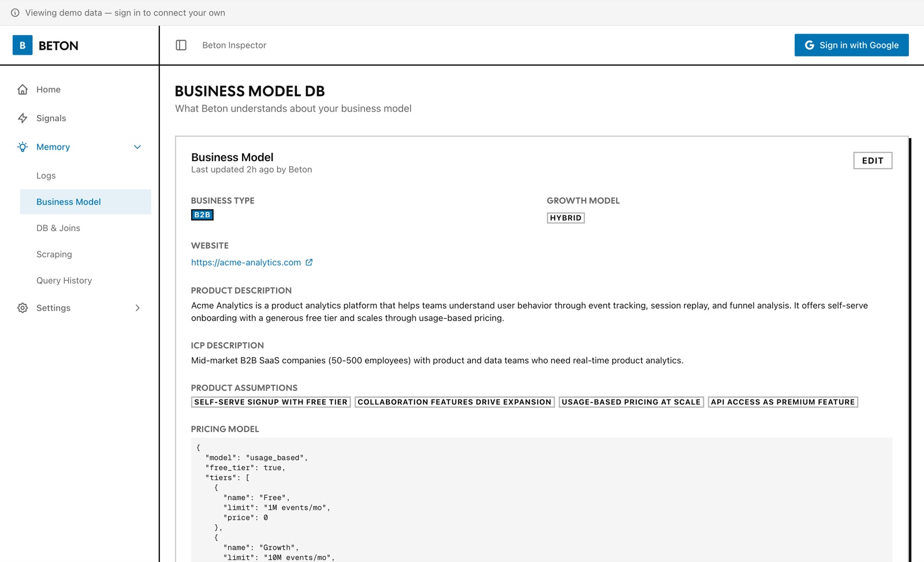This screenshot has height=562, width=924.
Task: Click the ICP DESCRIPTION label
Action: click(x=228, y=345)
